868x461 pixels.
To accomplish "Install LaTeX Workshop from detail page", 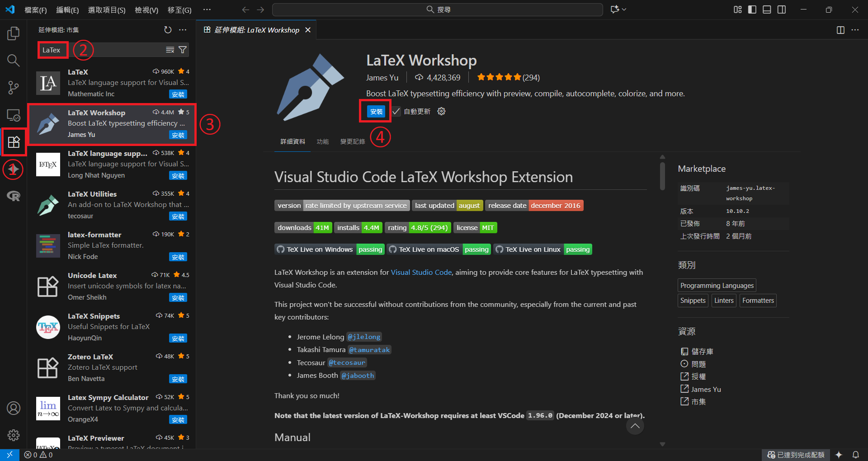I will coord(376,111).
